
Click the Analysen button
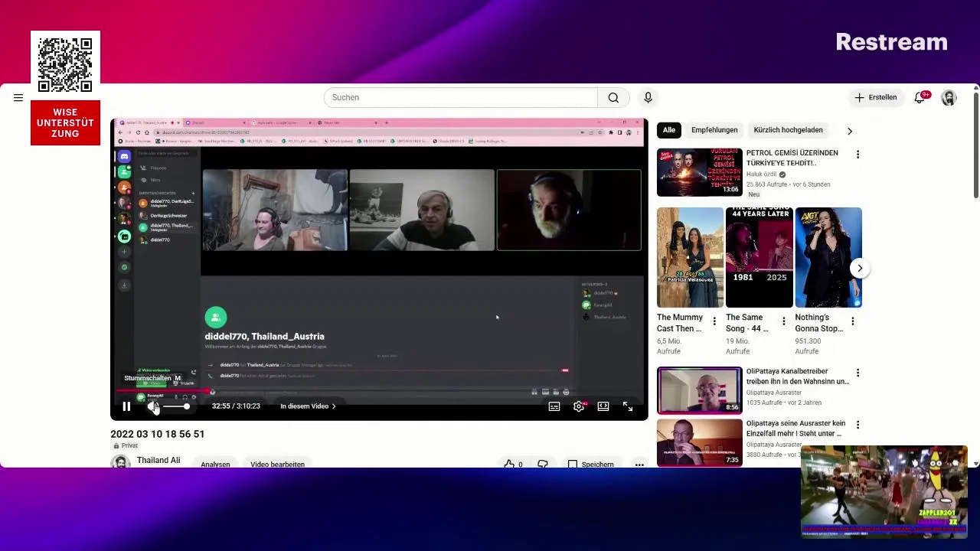[215, 464]
